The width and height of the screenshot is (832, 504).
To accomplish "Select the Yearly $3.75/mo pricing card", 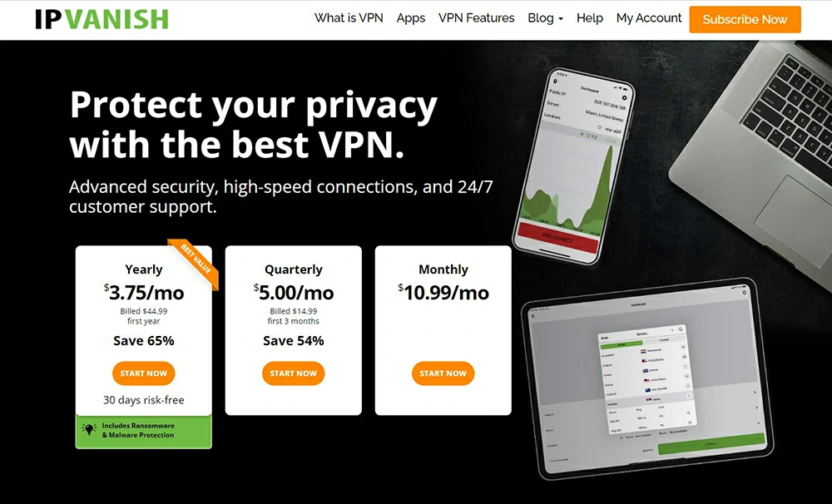I will (x=144, y=330).
